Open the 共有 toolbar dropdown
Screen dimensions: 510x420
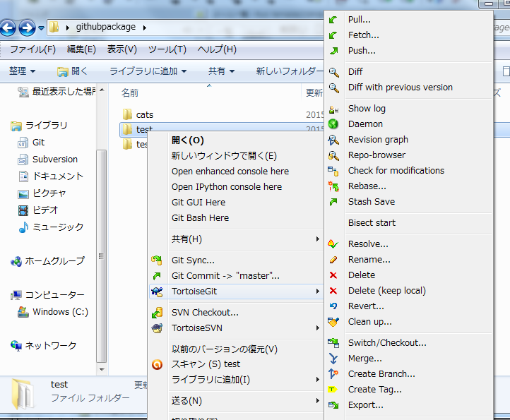click(x=222, y=71)
